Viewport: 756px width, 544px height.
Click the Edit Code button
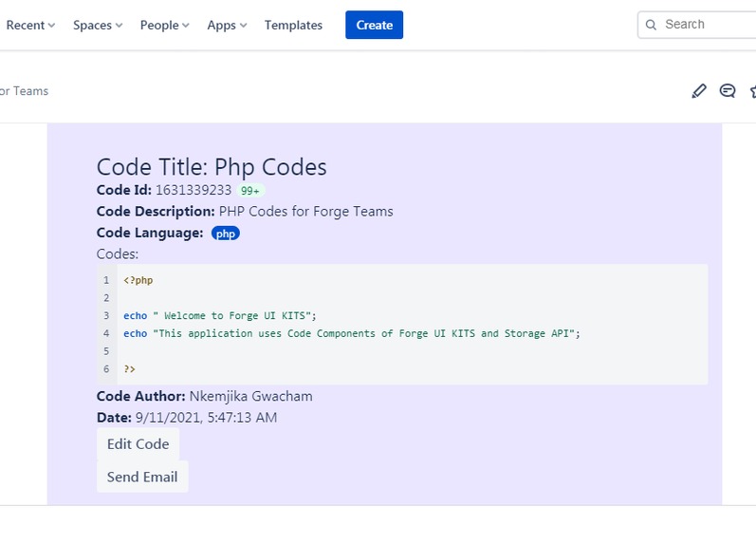pyautogui.click(x=138, y=444)
